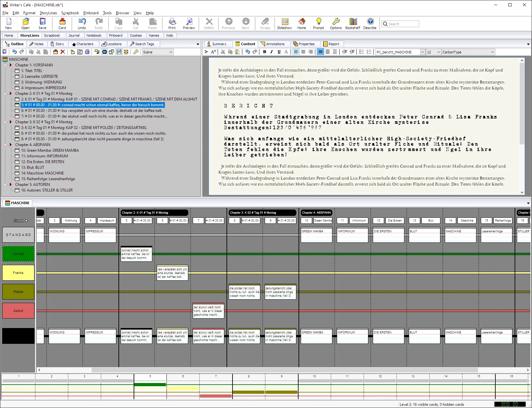Toggle italic formatting

pyautogui.click(x=272, y=52)
